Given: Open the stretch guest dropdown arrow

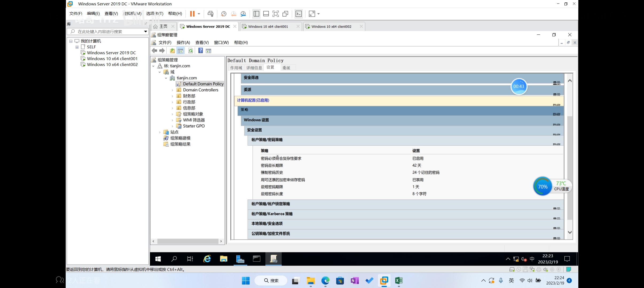Looking at the screenshot, I should click(x=319, y=14).
